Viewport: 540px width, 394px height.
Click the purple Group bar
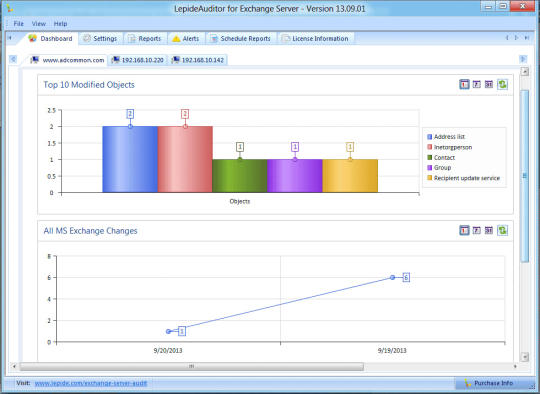(295, 176)
